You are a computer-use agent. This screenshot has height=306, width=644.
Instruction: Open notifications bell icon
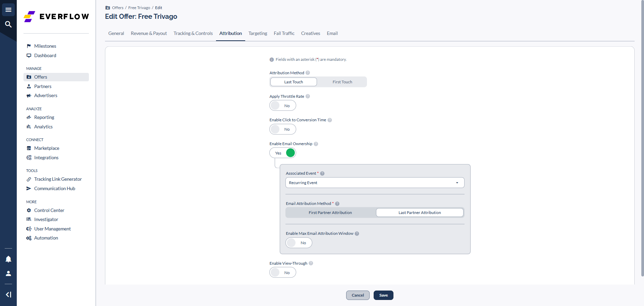pyautogui.click(x=8, y=259)
